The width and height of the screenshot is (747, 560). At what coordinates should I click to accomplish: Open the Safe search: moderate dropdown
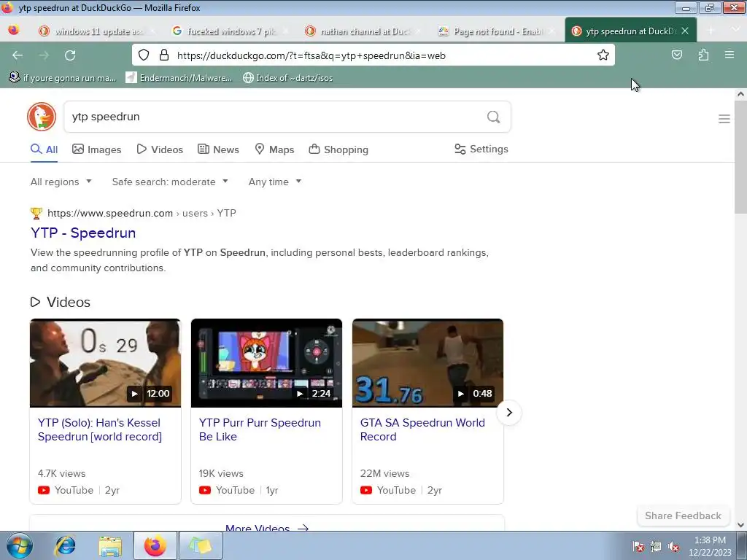[170, 182]
